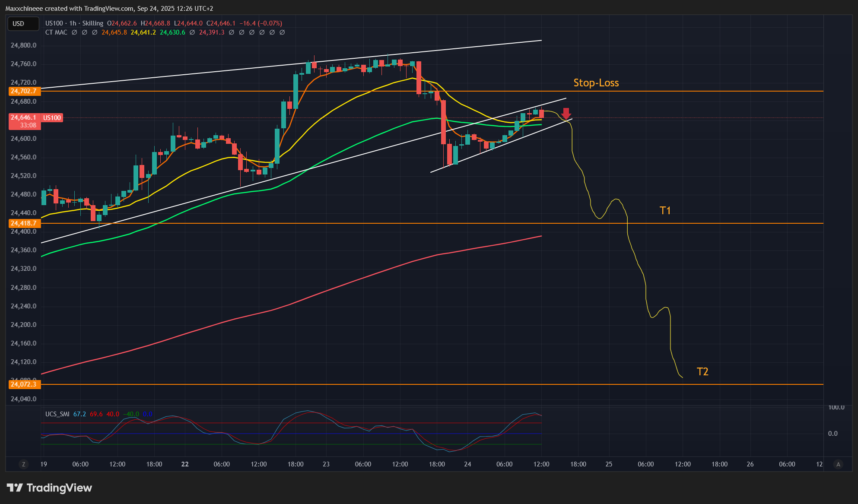Click the US100 symbol tag on price line
Viewport: 858px width, 504px height.
(52, 118)
